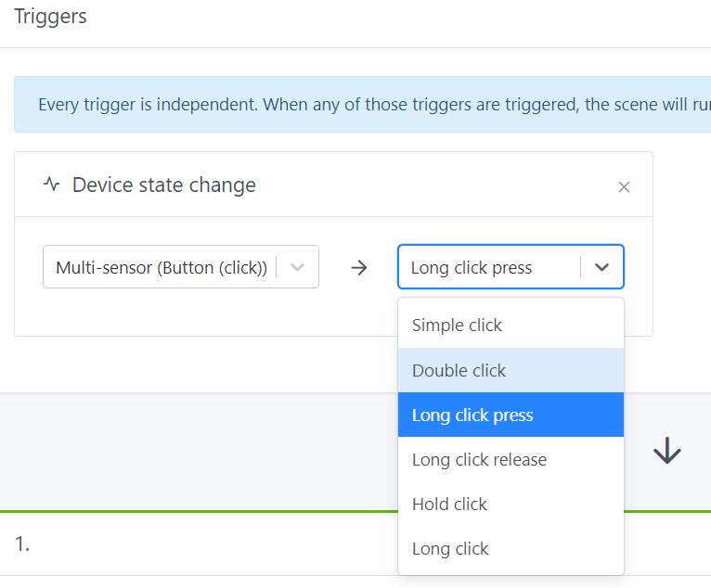Image resolution: width=711 pixels, height=588 pixels.
Task: Pick the highlighted Long click press option
Action: pyautogui.click(x=472, y=415)
